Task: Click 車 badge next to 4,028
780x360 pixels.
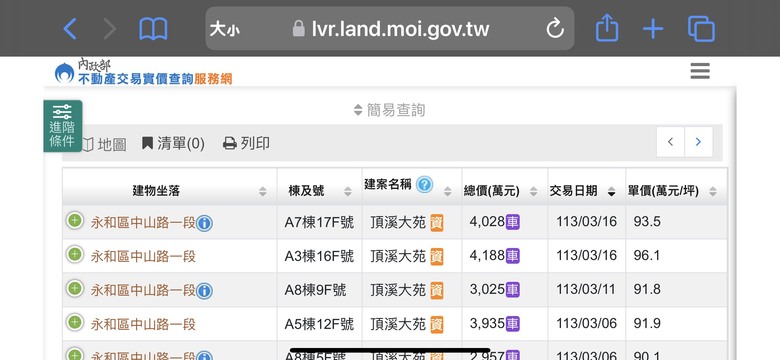Action: pos(512,222)
